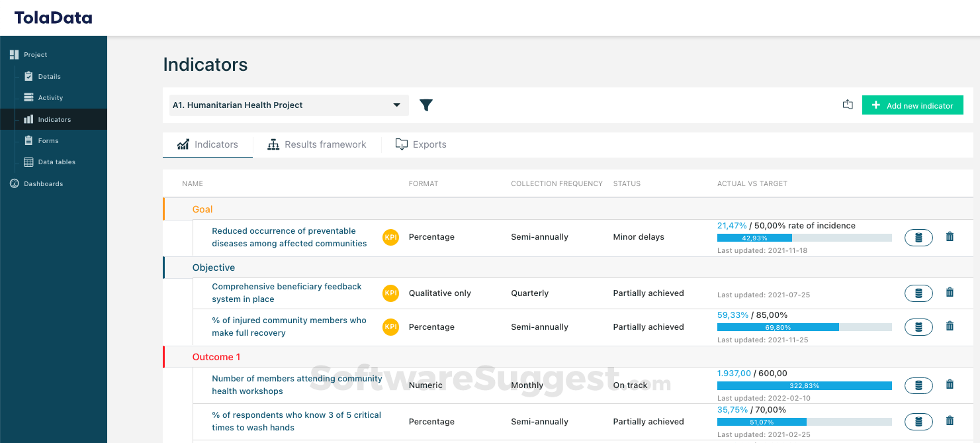Image resolution: width=980 pixels, height=443 pixels.
Task: Toggle the KPI badge on the full recovery indicator
Action: coord(390,326)
